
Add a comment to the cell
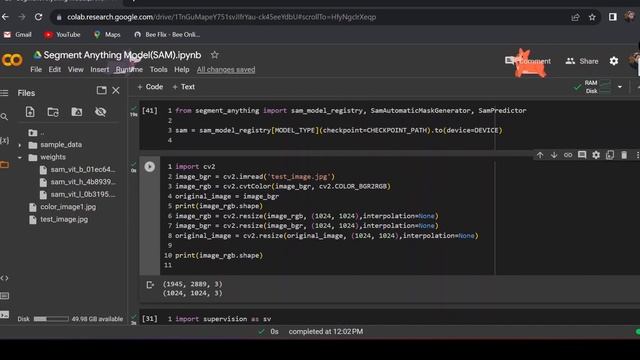pyautogui.click(x=582, y=155)
